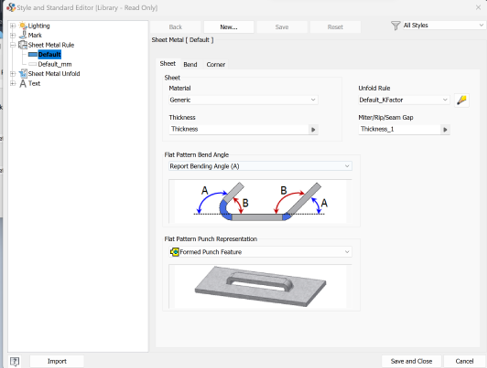Expand the Text tree node
This screenshot has width=487, height=368.
tap(13, 83)
